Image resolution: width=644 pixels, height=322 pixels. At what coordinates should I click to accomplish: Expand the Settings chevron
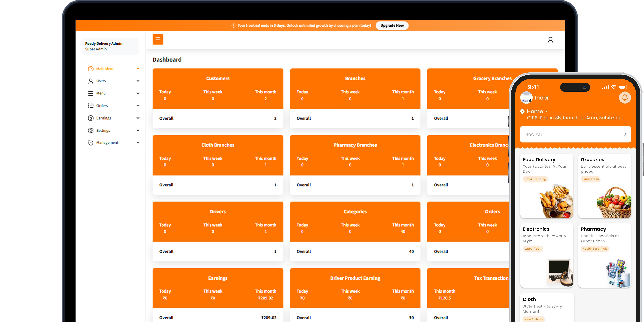tap(138, 130)
